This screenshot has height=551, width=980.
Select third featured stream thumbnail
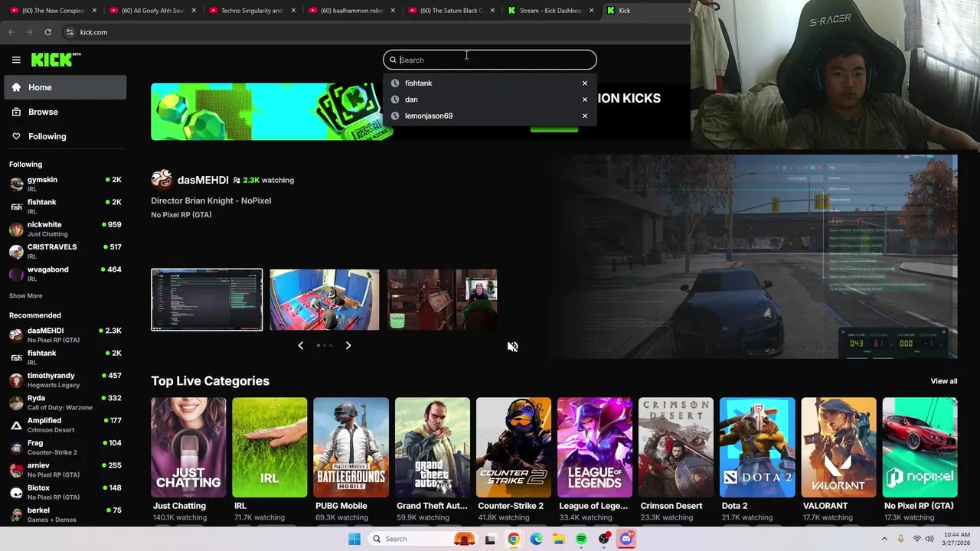[442, 300]
